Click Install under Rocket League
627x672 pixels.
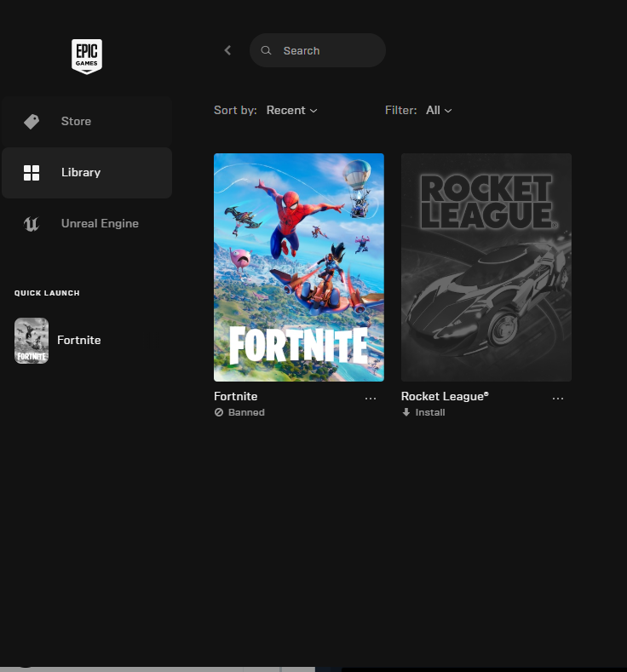[430, 412]
